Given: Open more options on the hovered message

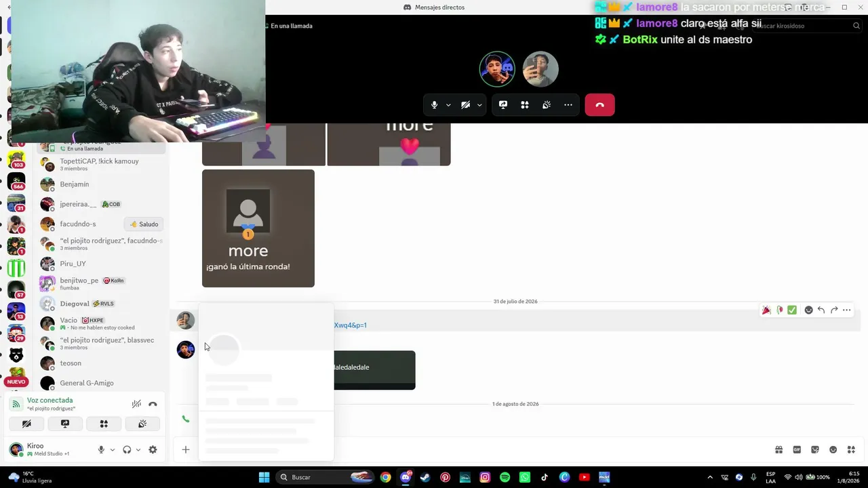Looking at the screenshot, I should [847, 310].
